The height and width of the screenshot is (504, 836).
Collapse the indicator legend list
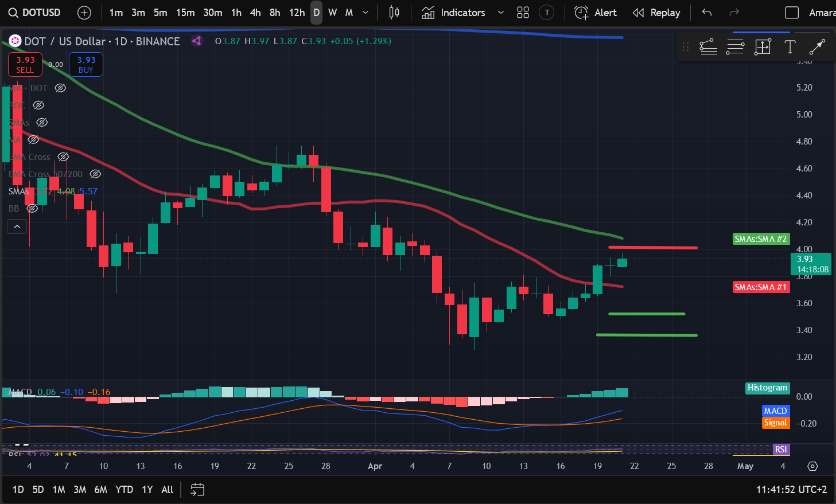pos(17,227)
